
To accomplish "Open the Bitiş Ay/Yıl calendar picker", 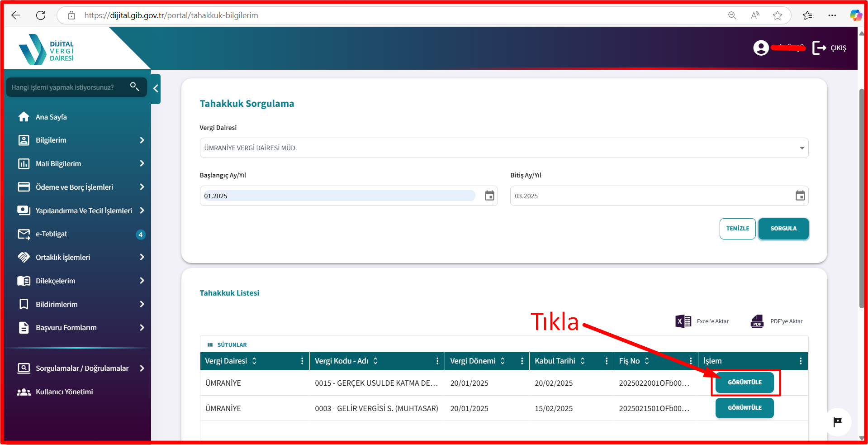I will point(800,196).
